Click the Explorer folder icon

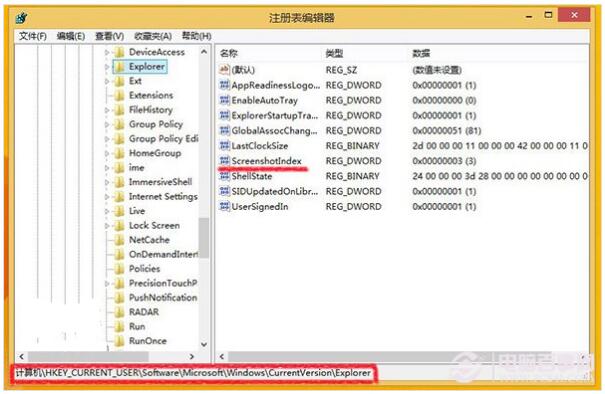(x=120, y=67)
